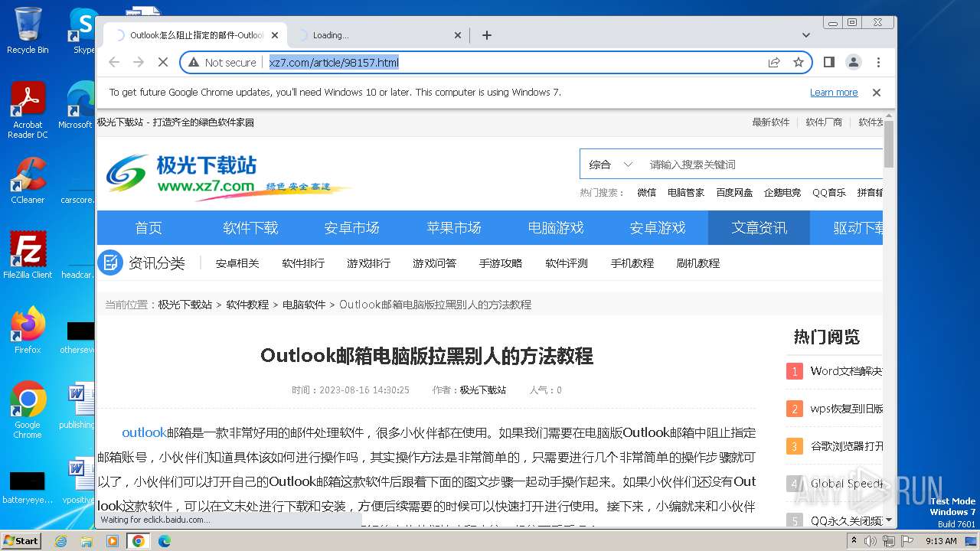Open 电脑游戏 navigation menu item
Screen dimensions: 980x551
click(556, 228)
